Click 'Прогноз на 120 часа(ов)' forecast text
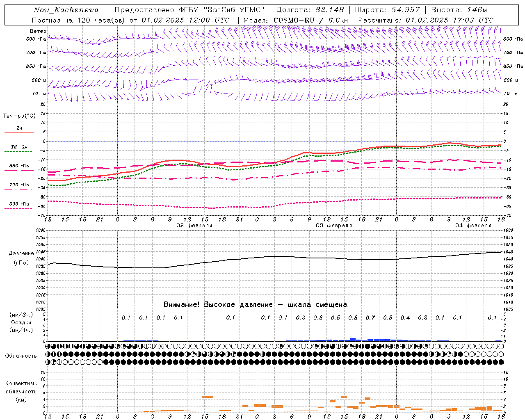The image size is (525, 420). (x=78, y=20)
